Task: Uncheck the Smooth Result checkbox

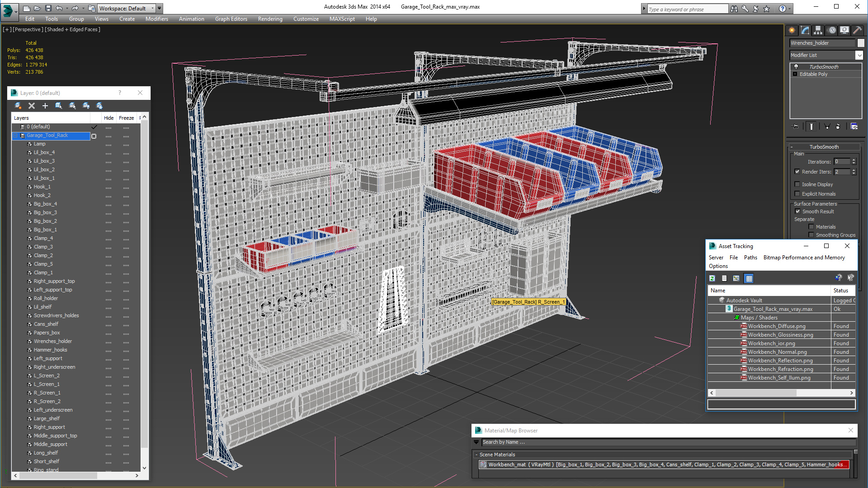Action: [798, 211]
